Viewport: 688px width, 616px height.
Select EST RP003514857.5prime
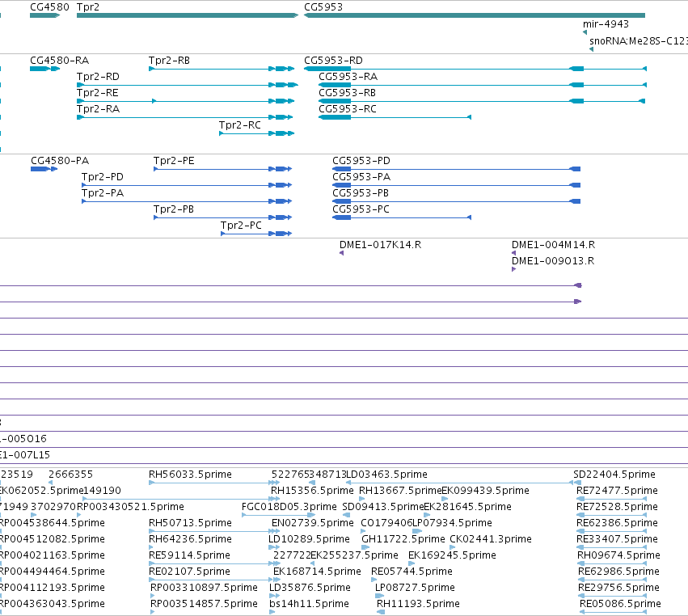(x=204, y=604)
